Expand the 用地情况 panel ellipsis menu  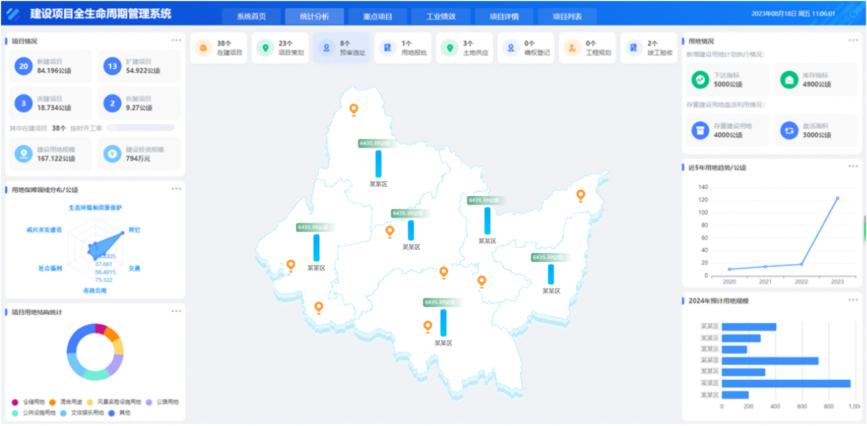point(852,40)
